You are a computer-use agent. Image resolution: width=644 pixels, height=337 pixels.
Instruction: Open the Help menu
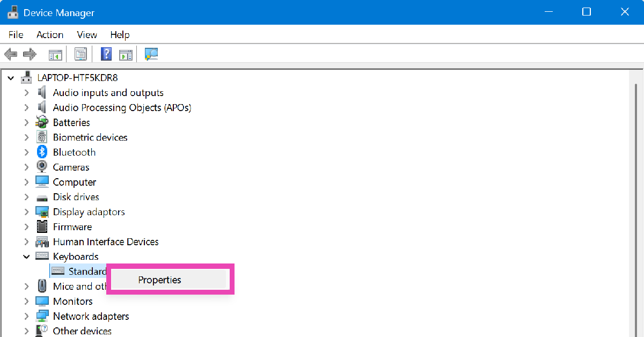click(120, 34)
